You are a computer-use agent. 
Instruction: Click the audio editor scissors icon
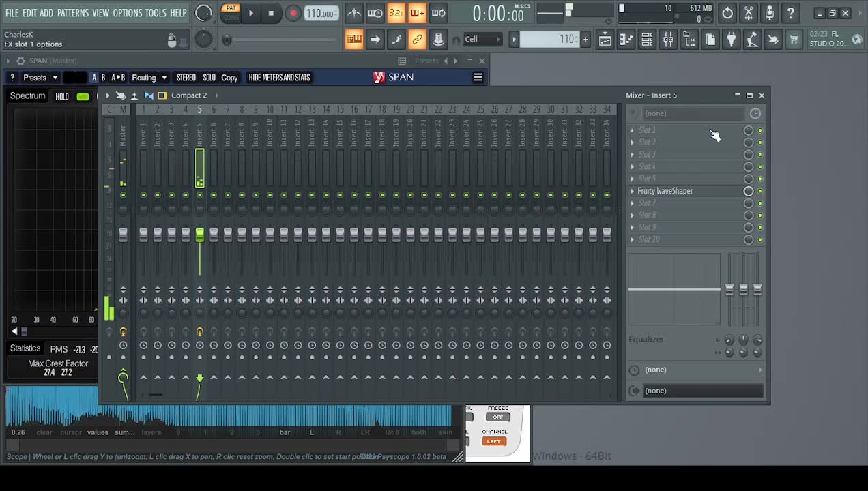pos(749,13)
